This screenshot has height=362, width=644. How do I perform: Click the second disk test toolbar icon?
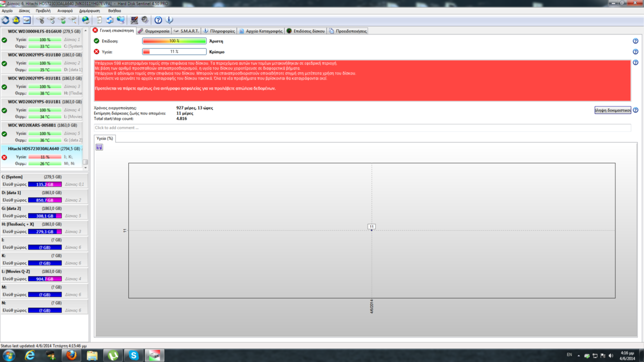click(x=51, y=20)
